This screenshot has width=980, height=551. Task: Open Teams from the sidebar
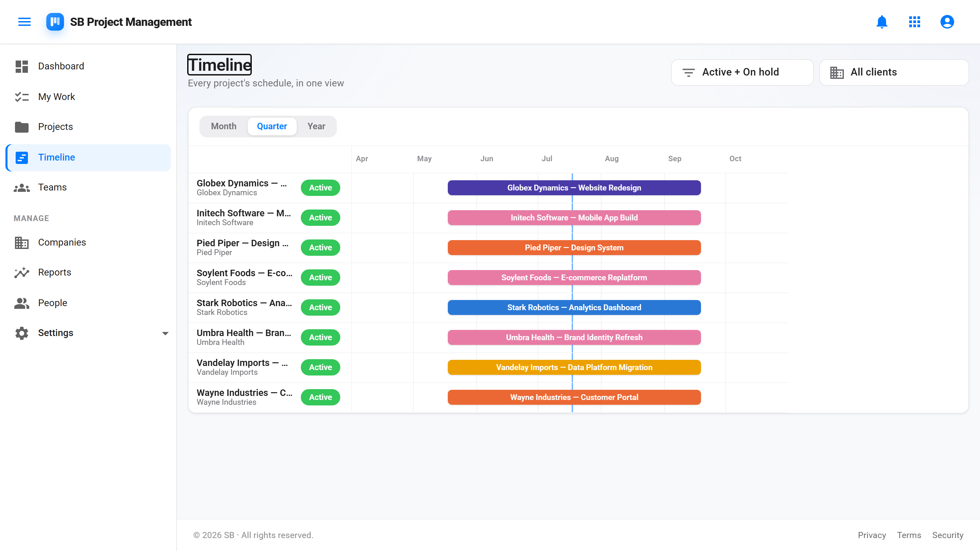coord(88,187)
